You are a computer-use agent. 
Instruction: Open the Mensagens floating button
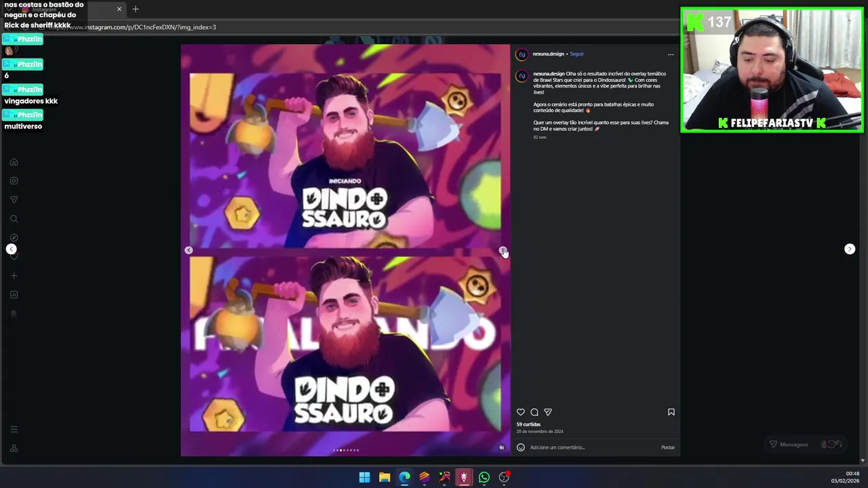[x=807, y=445]
